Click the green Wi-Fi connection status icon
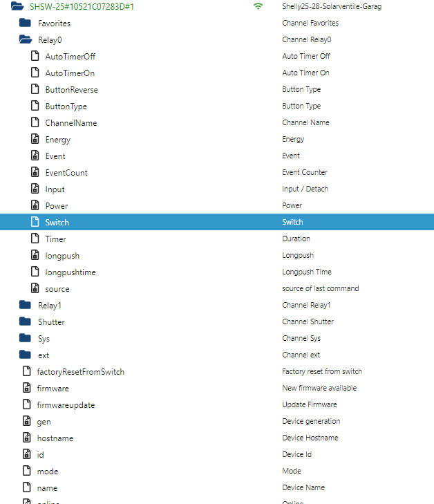This screenshot has width=434, height=504. [258, 6]
